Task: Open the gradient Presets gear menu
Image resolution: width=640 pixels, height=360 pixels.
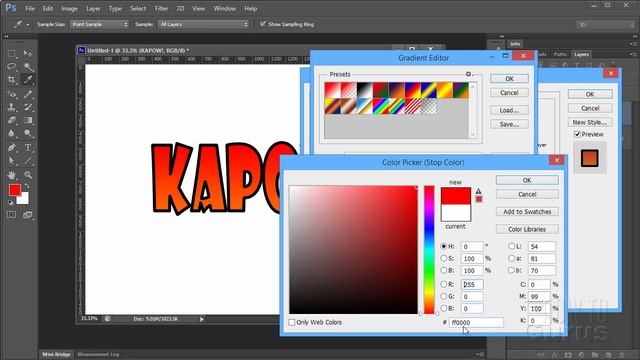Action: pos(469,74)
